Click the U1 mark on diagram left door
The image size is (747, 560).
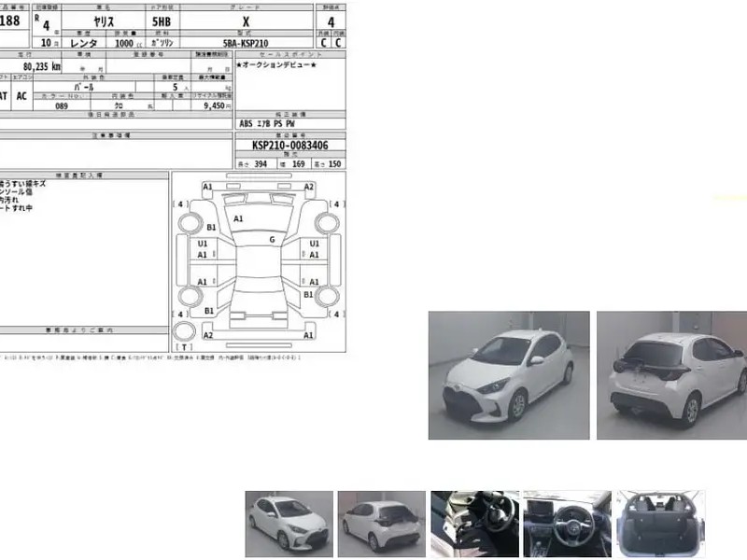203,244
